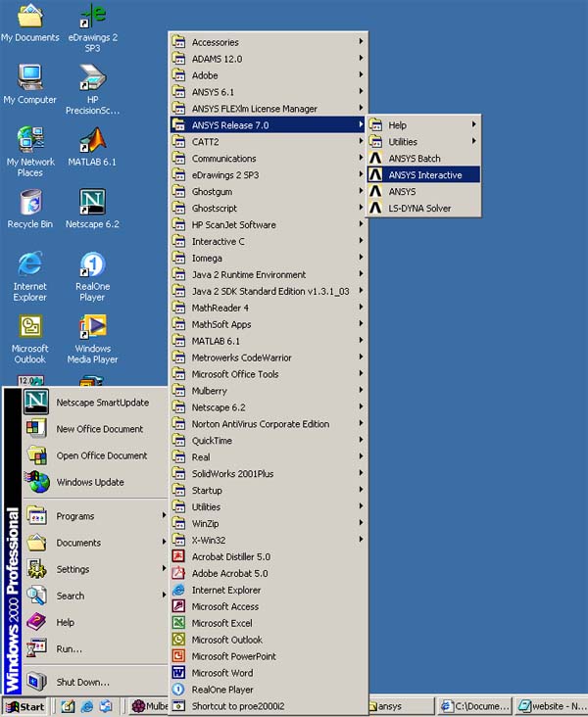
Task: Launch Microsoft Access
Action: coord(269,606)
